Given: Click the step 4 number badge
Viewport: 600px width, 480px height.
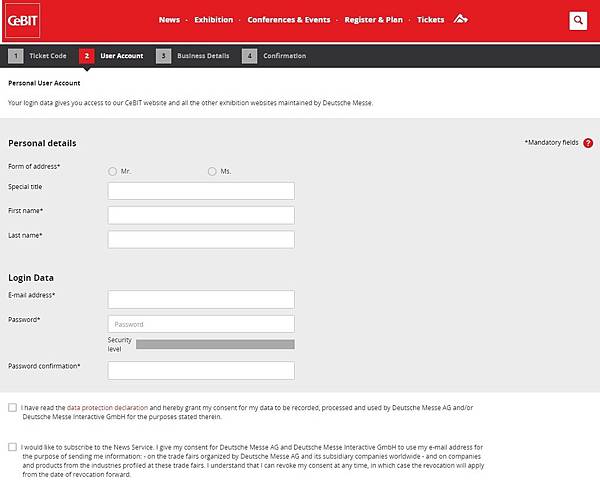Looking at the screenshot, I should click(x=249, y=56).
